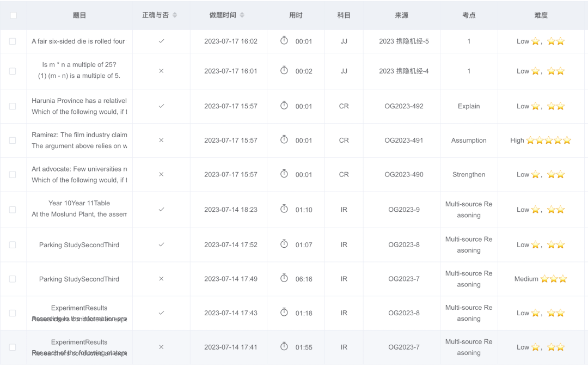Toggle the select-all checkbox in the header
The height and width of the screenshot is (367, 588).
point(13,15)
